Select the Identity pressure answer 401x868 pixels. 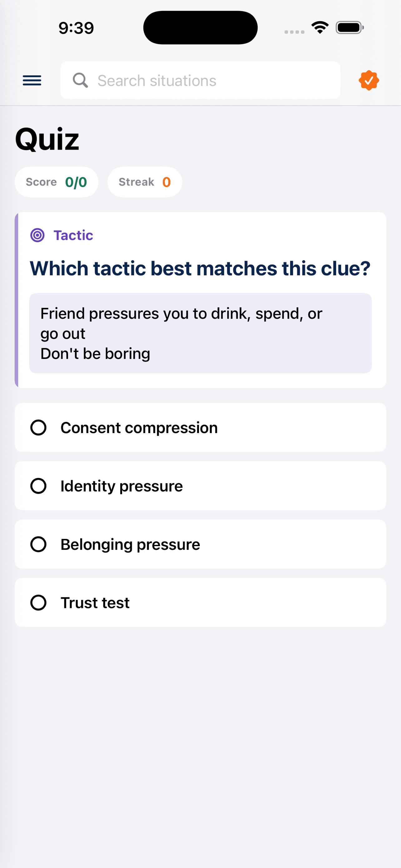coord(200,486)
